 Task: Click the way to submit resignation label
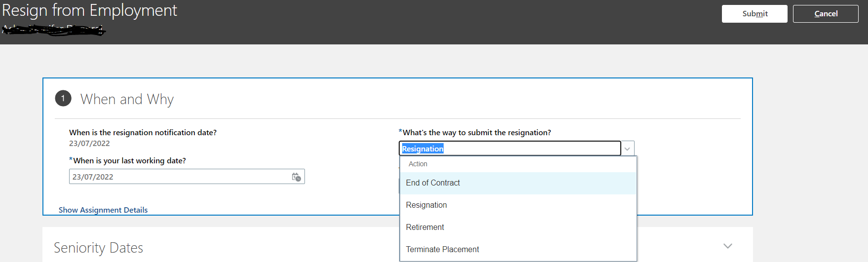point(477,133)
